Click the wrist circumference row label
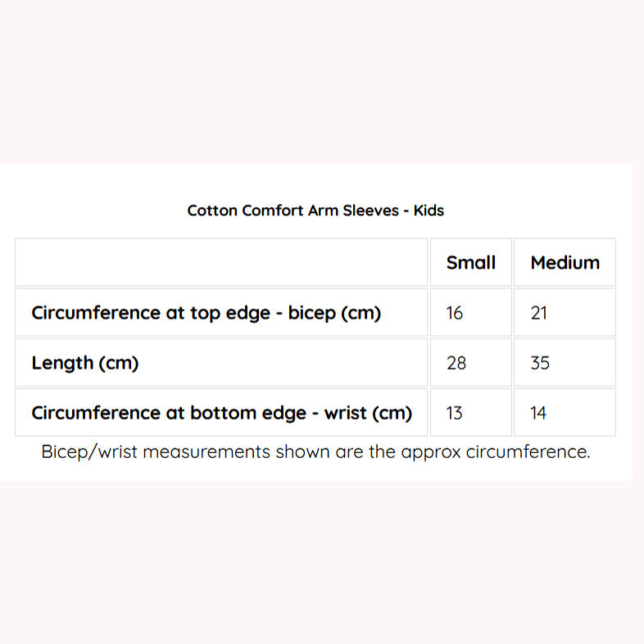Screen dimensions: 644x644 221,413
